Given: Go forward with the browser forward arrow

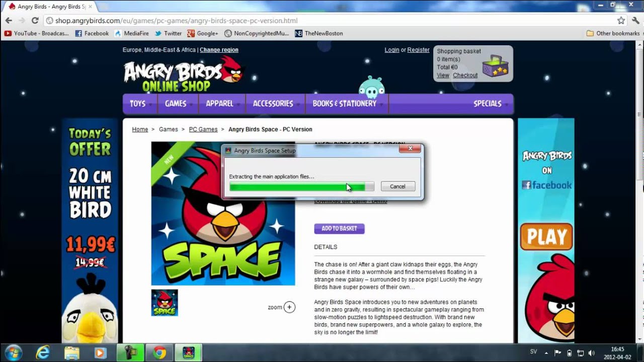Looking at the screenshot, I should pyautogui.click(x=22, y=21).
